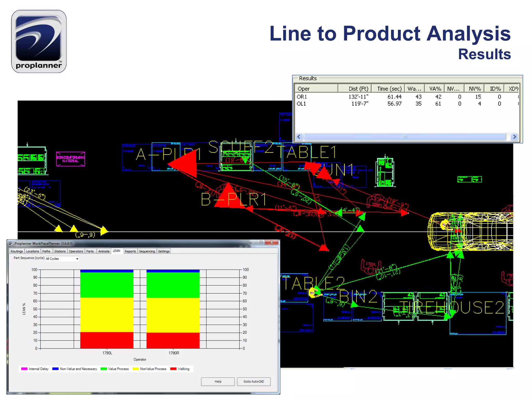
Task: Click the Value Process green legend swatch
Action: (x=104, y=369)
